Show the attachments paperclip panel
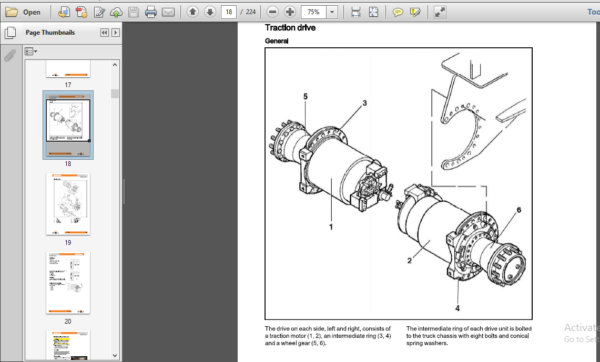Viewport: 600px width, 362px height. tap(10, 56)
